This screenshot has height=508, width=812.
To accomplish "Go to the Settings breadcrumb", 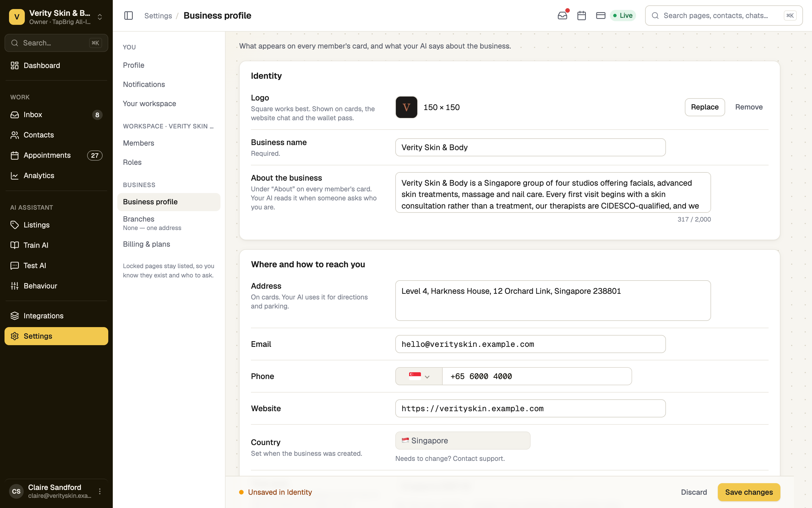I will pos(158,16).
